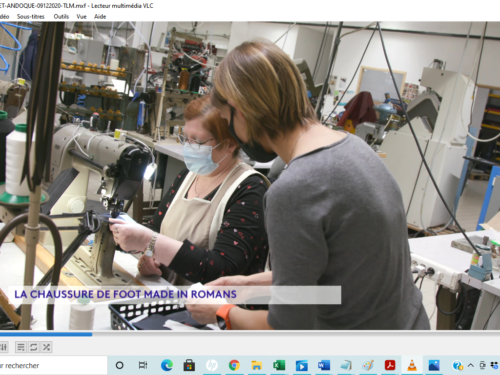500x375 pixels.
Task: Launch Microsoft Edge from the taskbar
Action: (x=166, y=366)
